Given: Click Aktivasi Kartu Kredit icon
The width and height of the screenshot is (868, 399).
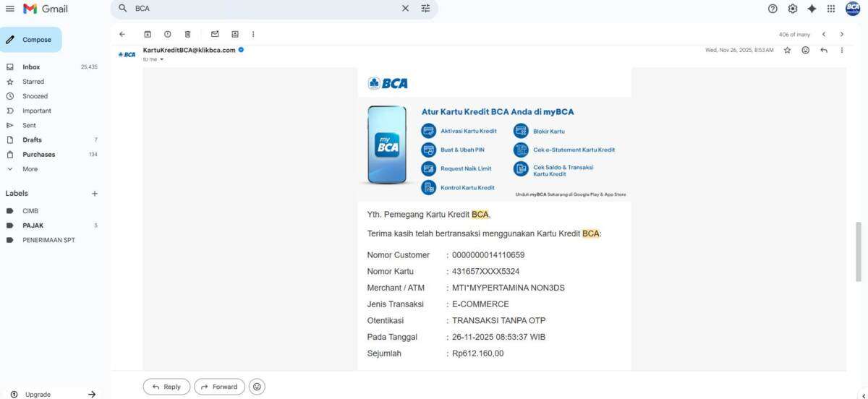Looking at the screenshot, I should pos(429,131).
